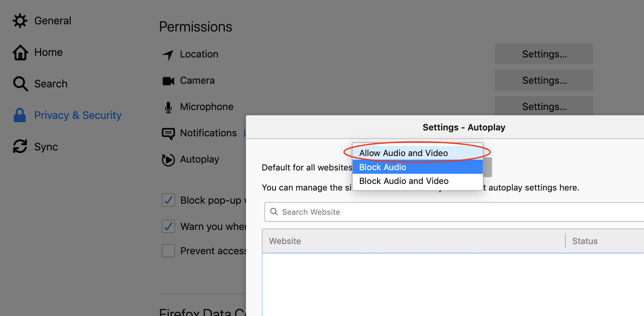Viewport: 644px width, 316px height.
Task: Click the Camera permission label
Action: (197, 80)
